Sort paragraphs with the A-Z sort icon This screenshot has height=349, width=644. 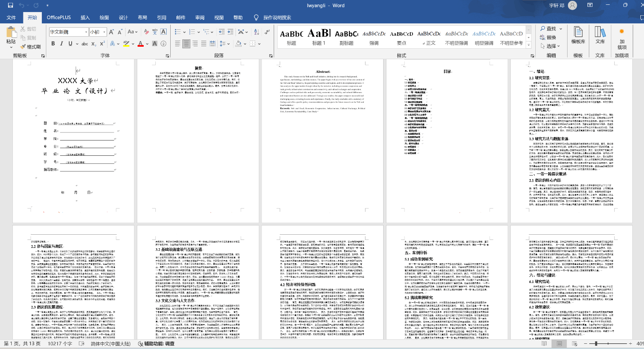(x=256, y=32)
